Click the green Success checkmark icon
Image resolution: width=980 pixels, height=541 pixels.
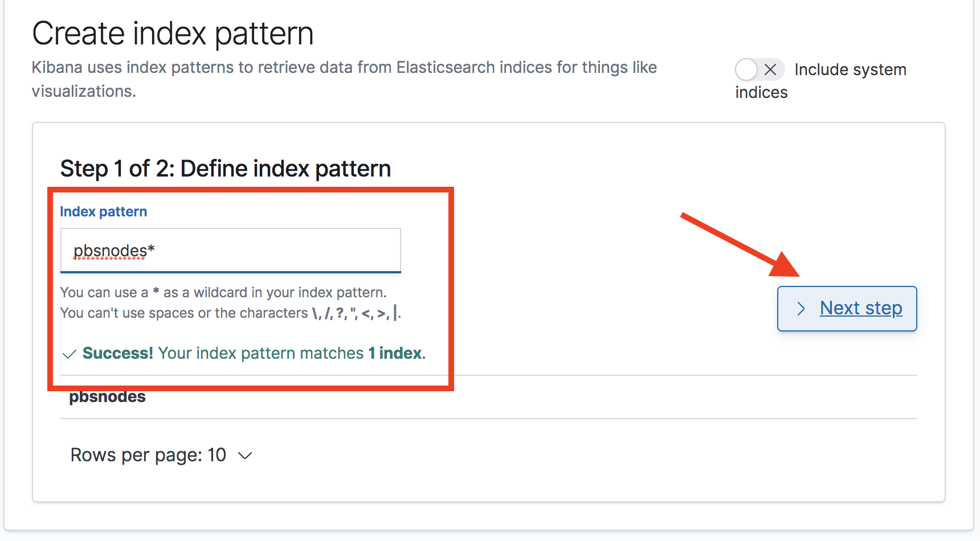click(70, 354)
